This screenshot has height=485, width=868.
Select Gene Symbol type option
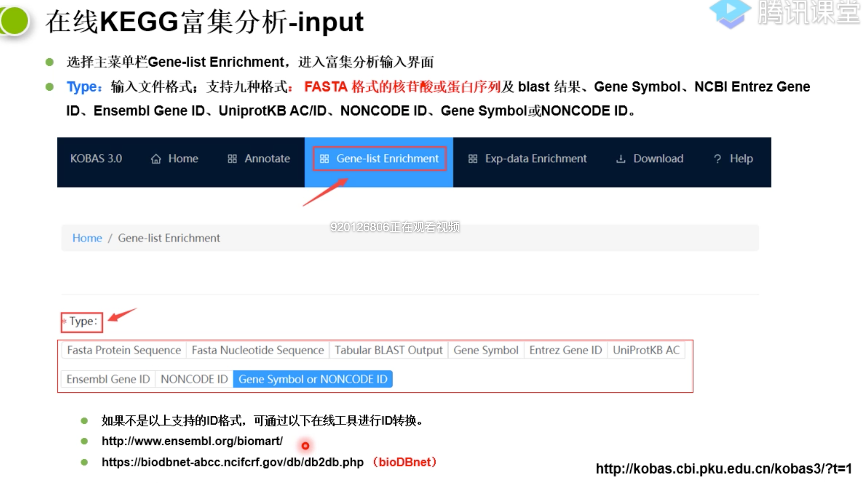coord(486,350)
